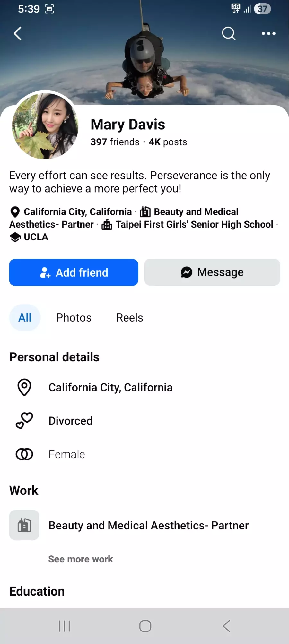Tap the hearts relationship status icon
Screen dimensions: 289x644
pyautogui.click(x=24, y=421)
